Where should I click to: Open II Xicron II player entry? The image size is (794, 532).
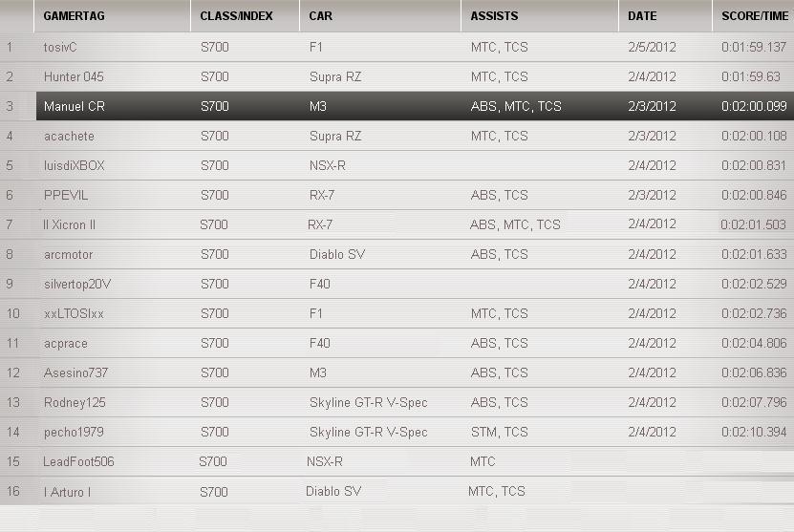70,224
